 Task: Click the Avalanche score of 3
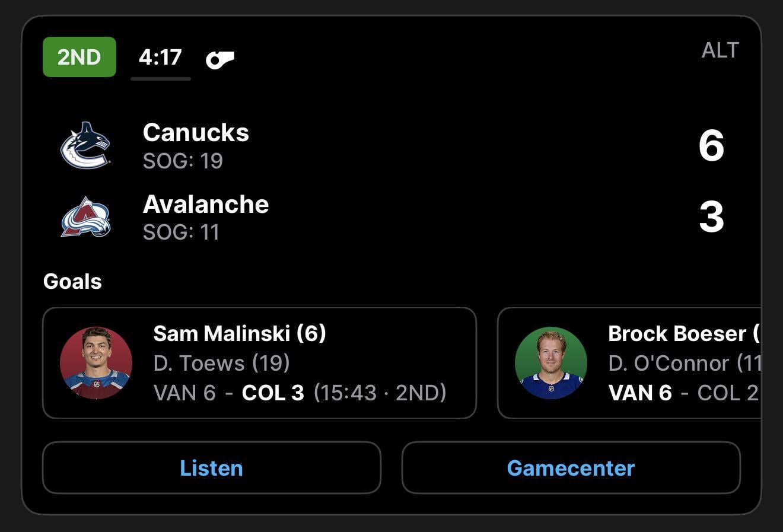click(711, 217)
